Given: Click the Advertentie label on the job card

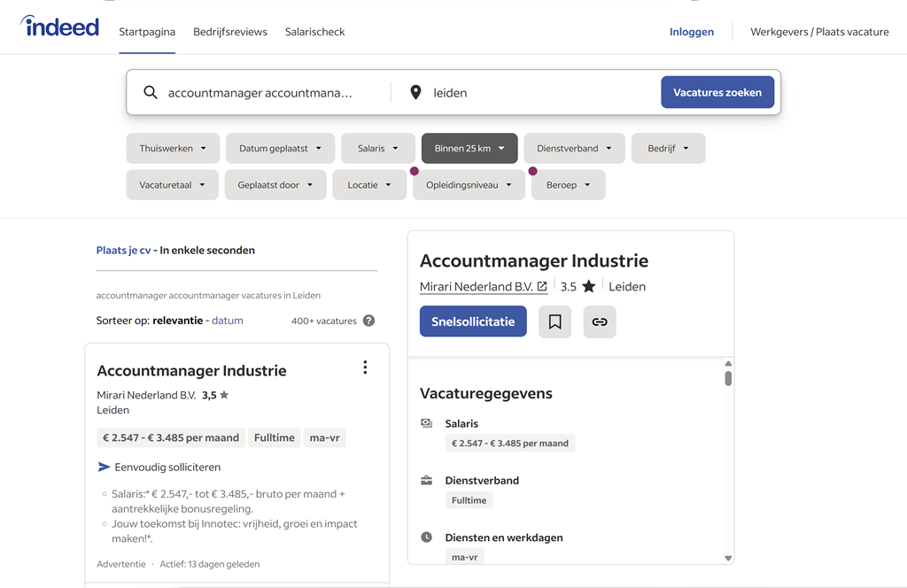Looking at the screenshot, I should click(121, 564).
